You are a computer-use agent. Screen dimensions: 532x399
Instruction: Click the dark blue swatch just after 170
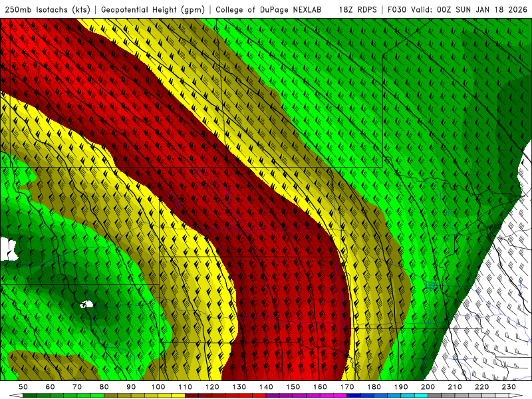point(354,396)
